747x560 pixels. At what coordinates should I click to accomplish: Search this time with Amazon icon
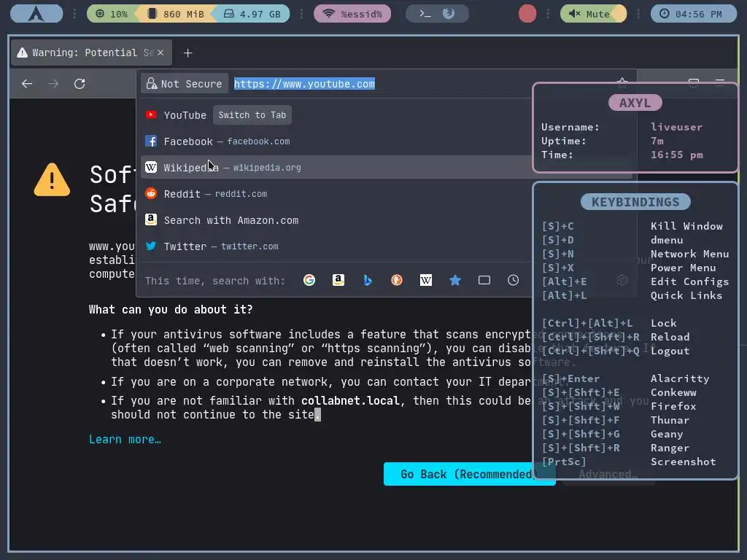point(338,280)
